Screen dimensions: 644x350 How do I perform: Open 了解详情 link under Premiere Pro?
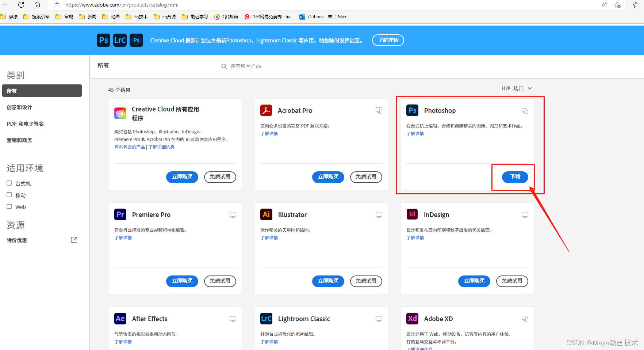tap(123, 238)
